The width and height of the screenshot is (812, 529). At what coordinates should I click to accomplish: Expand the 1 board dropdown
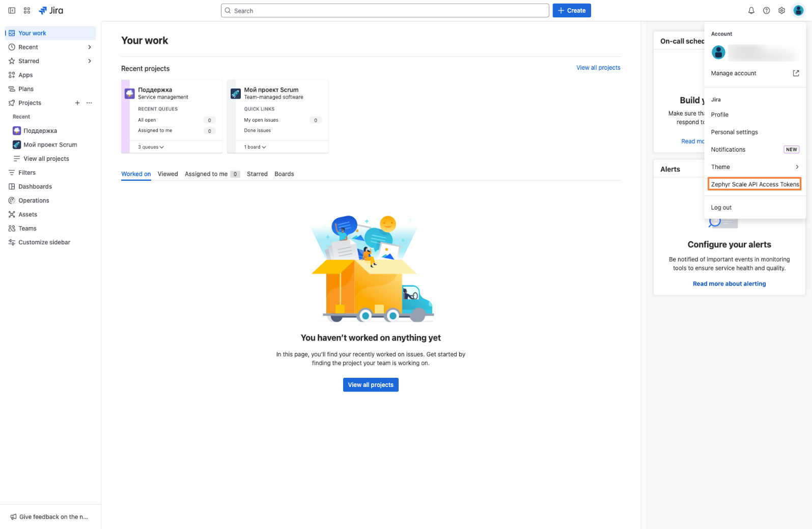255,147
